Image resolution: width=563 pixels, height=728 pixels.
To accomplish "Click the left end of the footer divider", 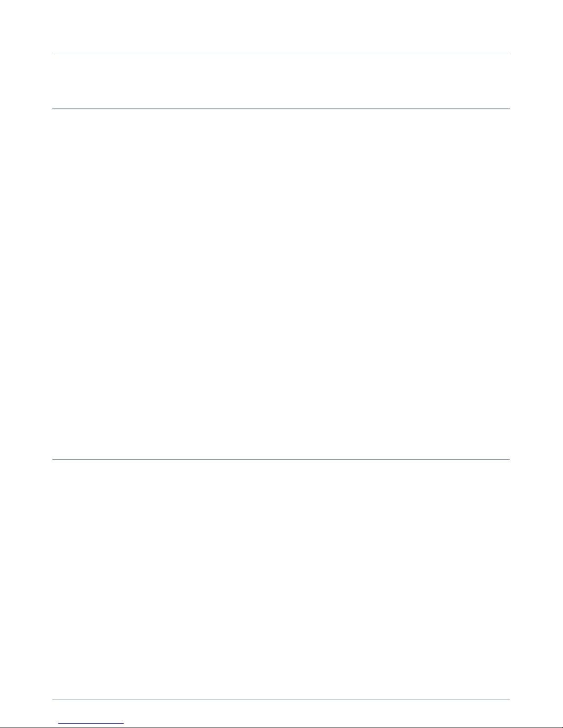I will [x=54, y=700].
